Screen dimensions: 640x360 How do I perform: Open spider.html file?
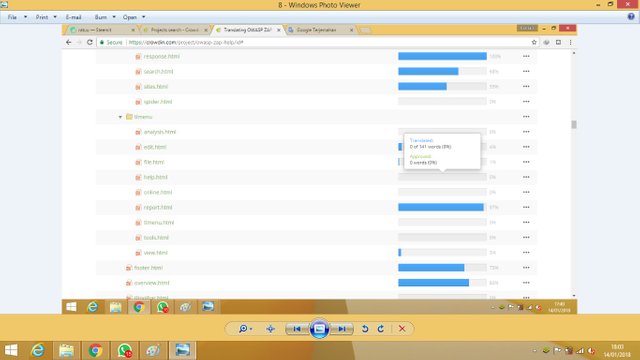tap(158, 102)
